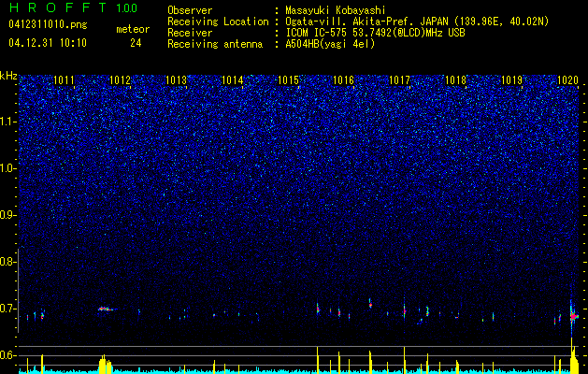Click the Receiving Location field label
588x374 pixels.
click(x=218, y=22)
